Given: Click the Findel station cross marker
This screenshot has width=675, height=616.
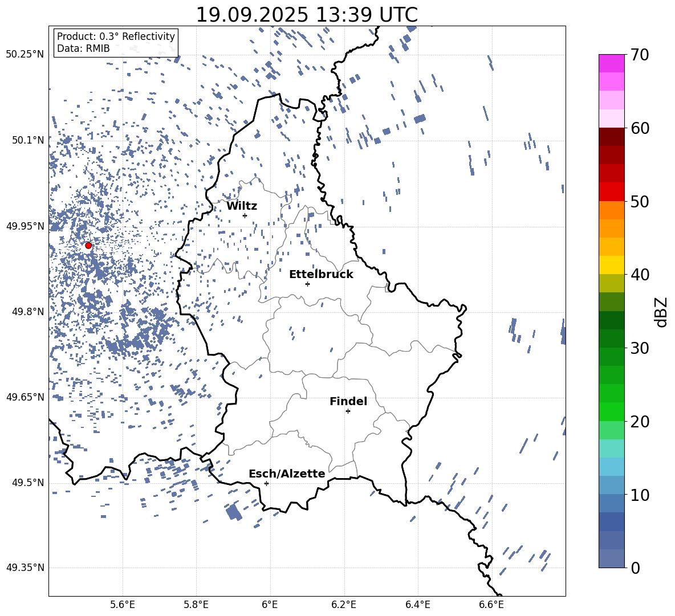Looking at the screenshot, I should coord(348,411).
